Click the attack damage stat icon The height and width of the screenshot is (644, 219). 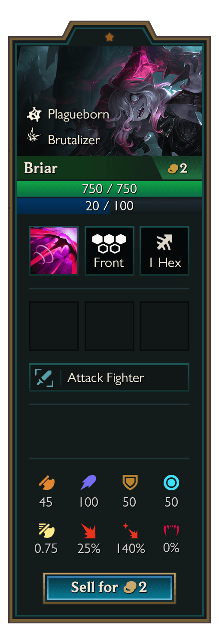46,483
